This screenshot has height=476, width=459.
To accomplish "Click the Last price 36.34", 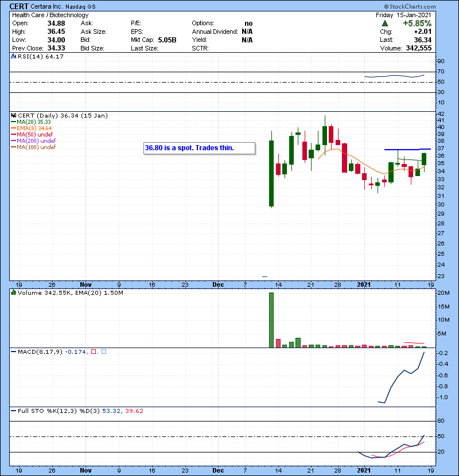I will (x=422, y=40).
